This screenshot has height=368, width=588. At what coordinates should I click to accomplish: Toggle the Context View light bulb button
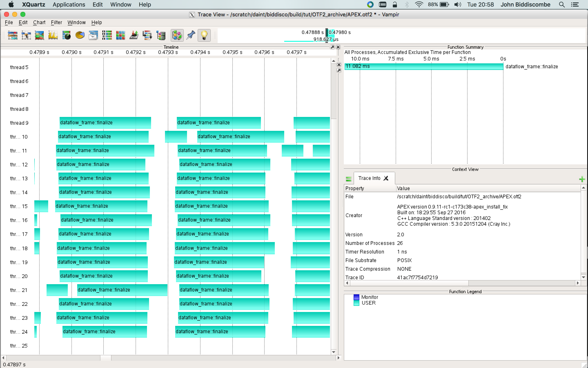point(204,35)
